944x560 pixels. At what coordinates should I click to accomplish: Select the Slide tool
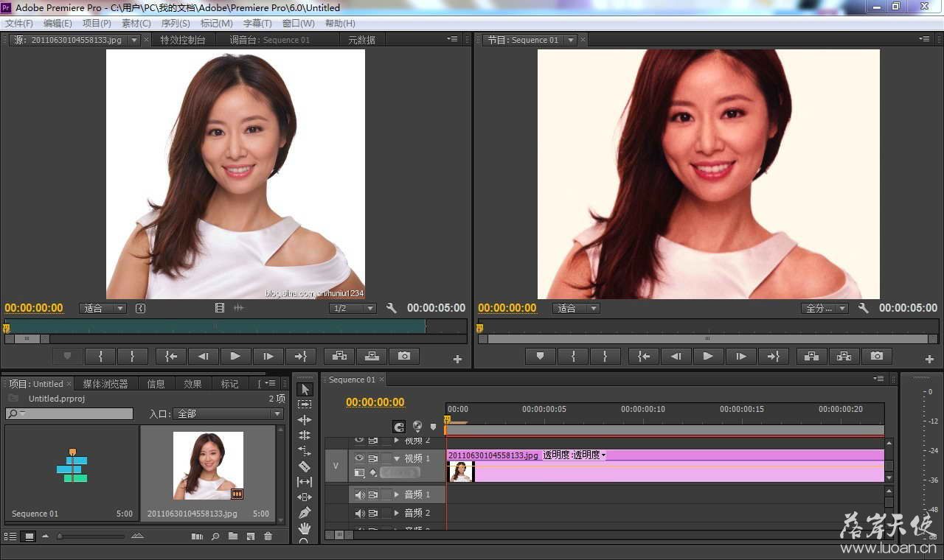click(305, 497)
